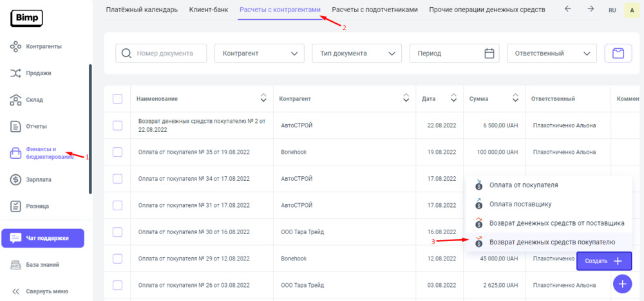This screenshot has width=644, height=301.
Task: Click the round plus floating button
Action: point(622,284)
